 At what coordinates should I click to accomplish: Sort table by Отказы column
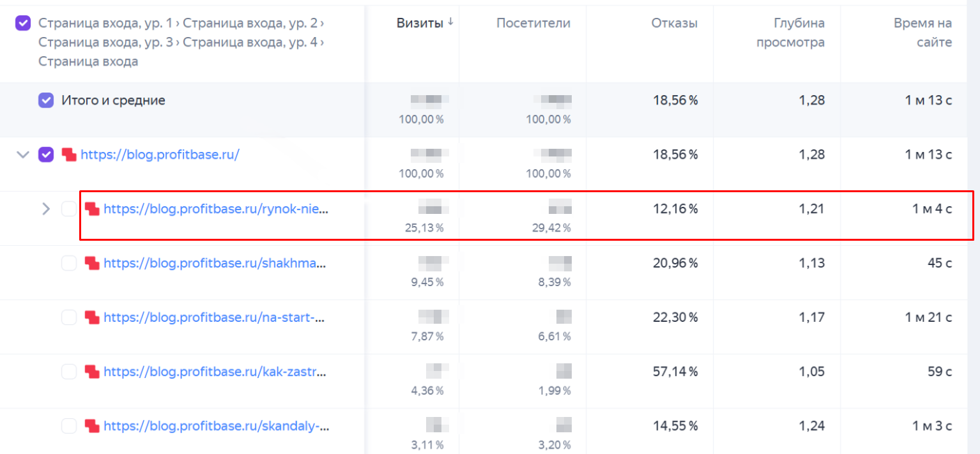click(x=674, y=24)
